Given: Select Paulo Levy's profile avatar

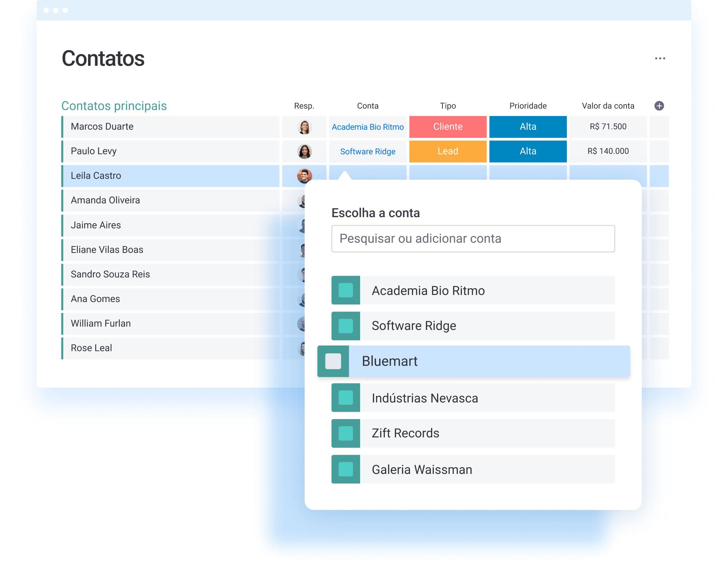Looking at the screenshot, I should [303, 151].
